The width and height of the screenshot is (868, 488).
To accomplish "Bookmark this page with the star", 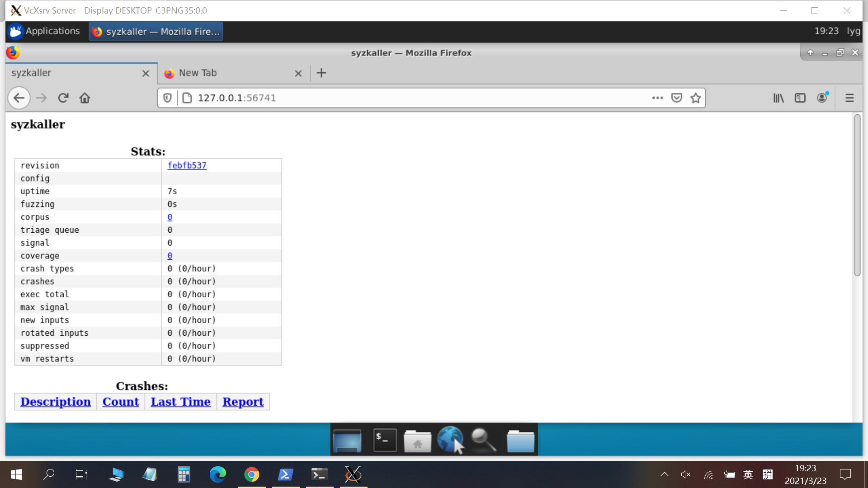I will click(695, 98).
